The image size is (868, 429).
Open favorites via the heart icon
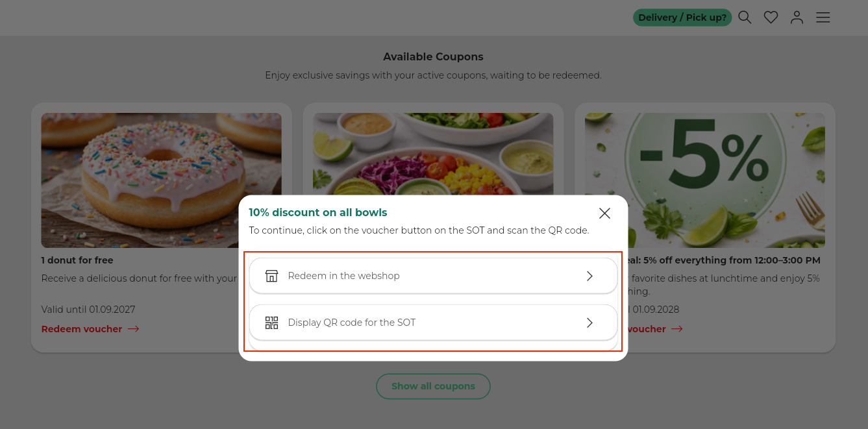[771, 18]
